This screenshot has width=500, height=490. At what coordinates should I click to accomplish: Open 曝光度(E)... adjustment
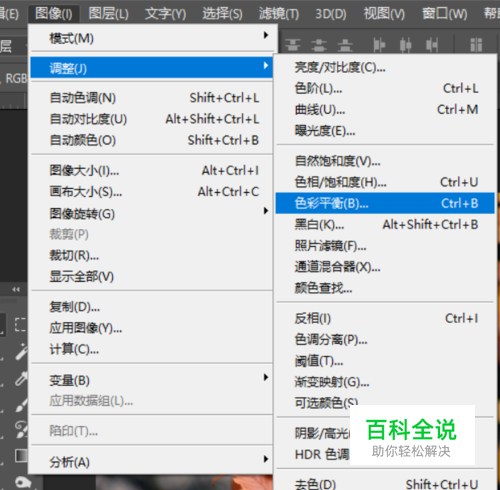385,131
